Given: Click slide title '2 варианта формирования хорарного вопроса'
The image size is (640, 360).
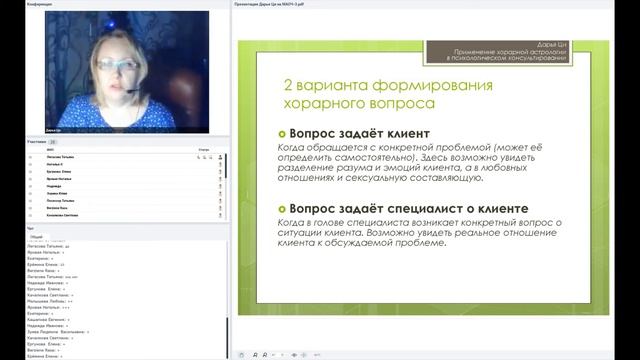Looking at the screenshot, I should [388, 94].
